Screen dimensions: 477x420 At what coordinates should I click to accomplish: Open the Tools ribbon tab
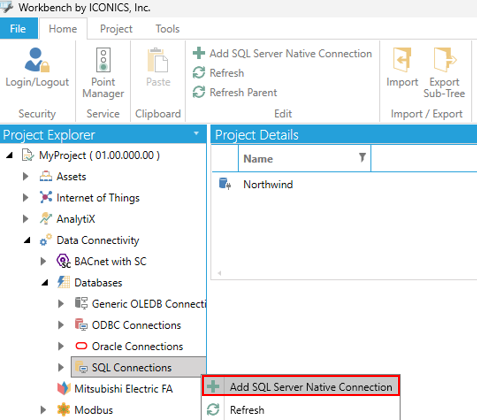coord(167,29)
